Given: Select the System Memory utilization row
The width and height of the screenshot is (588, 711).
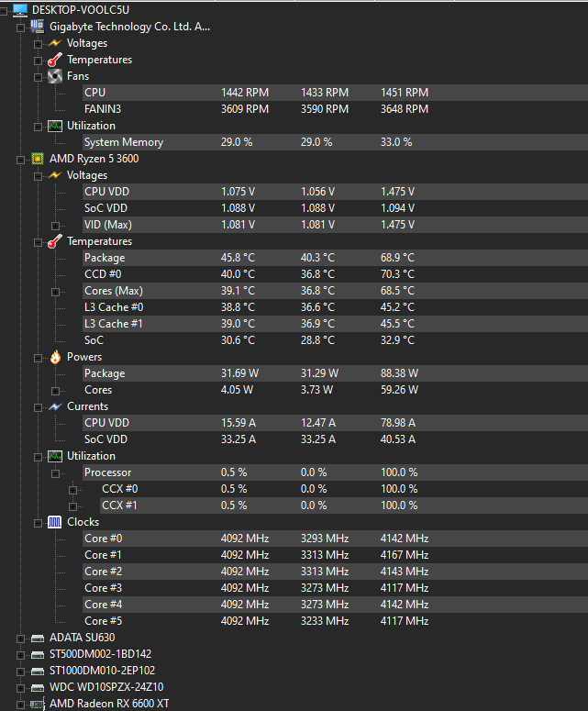Looking at the screenshot, I should 335,142.
